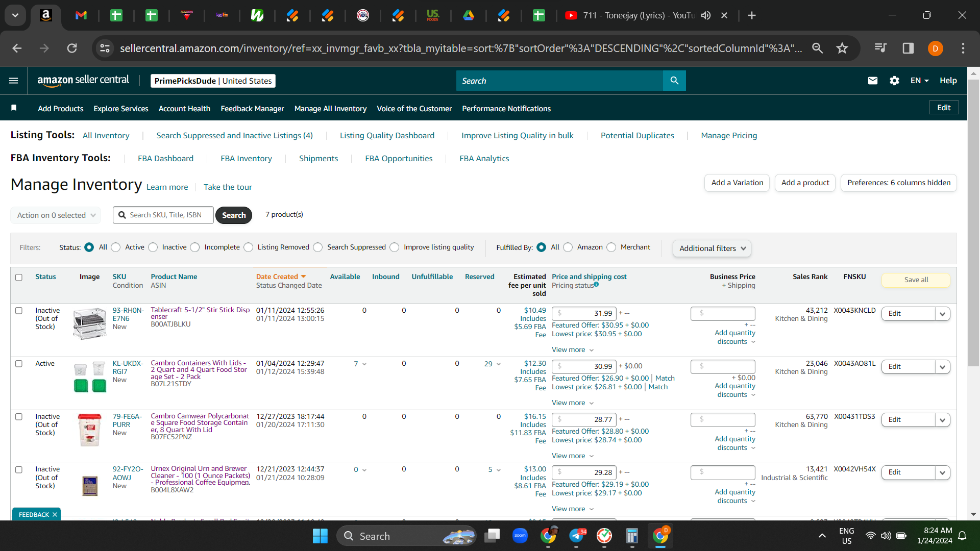Viewport: 980px width, 551px height.
Task: Switch to the Google Drive browser tab
Action: click(x=468, y=15)
